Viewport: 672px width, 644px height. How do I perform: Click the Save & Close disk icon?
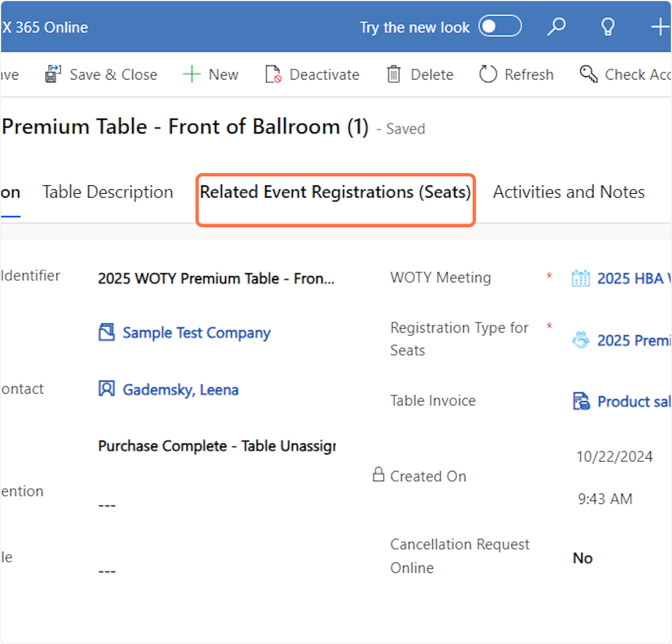pos(53,74)
